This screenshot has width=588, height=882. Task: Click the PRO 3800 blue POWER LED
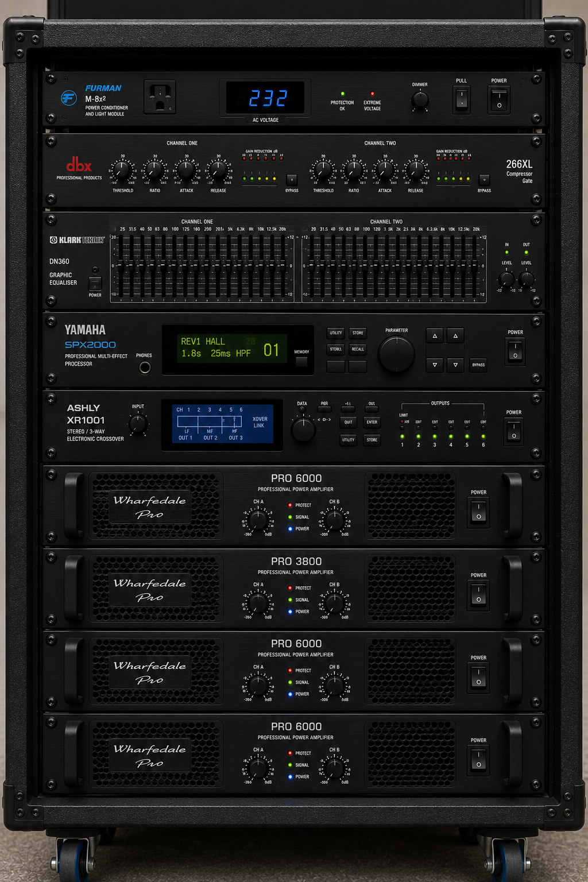coord(290,612)
